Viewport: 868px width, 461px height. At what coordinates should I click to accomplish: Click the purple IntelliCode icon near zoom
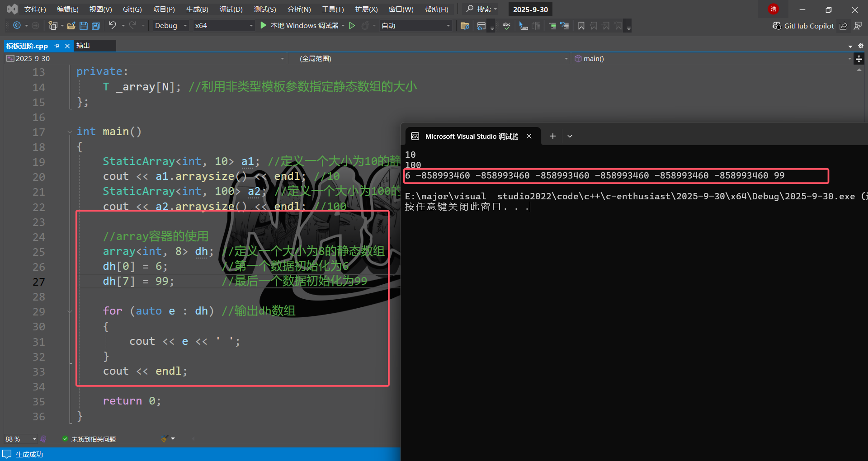click(x=43, y=439)
